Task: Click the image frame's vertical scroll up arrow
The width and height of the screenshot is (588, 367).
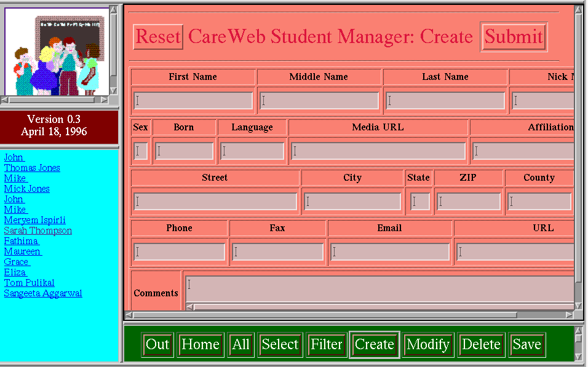Action: (x=114, y=10)
